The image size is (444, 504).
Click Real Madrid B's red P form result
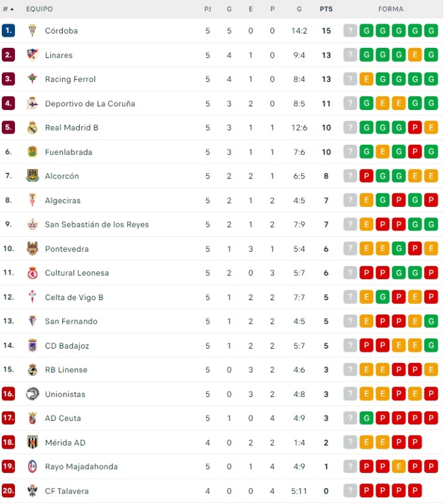(415, 127)
